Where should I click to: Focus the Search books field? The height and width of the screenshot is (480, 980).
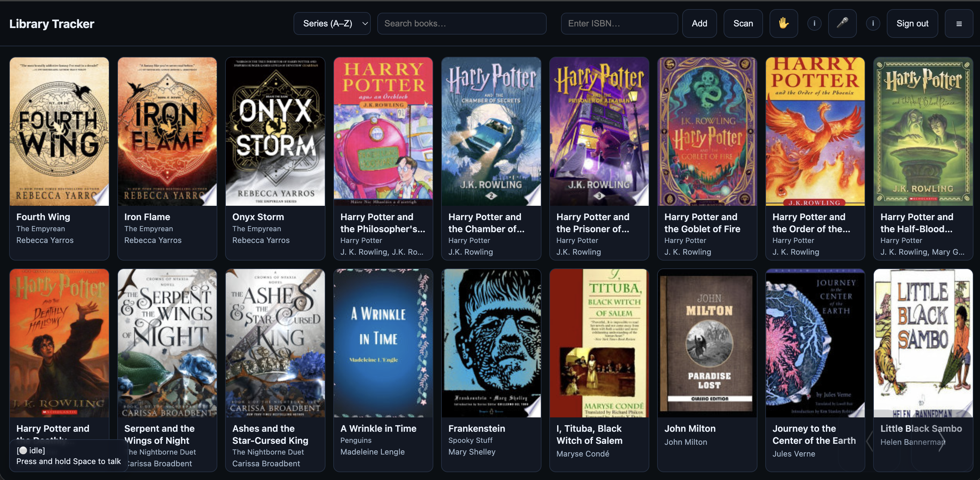tap(461, 23)
